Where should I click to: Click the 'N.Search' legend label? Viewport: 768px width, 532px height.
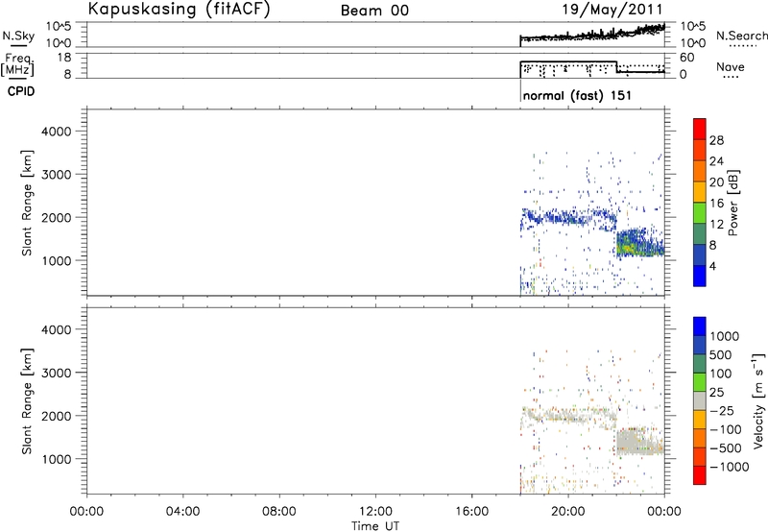[x=741, y=36]
